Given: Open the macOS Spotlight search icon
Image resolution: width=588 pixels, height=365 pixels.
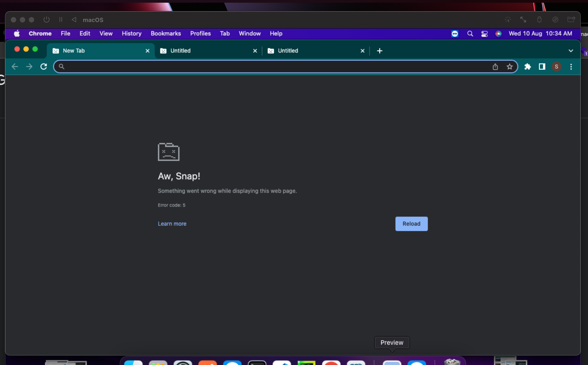Looking at the screenshot, I should (470, 33).
